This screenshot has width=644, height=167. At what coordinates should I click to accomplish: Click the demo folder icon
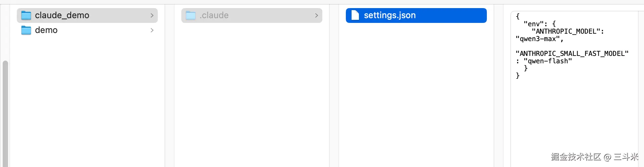26,30
